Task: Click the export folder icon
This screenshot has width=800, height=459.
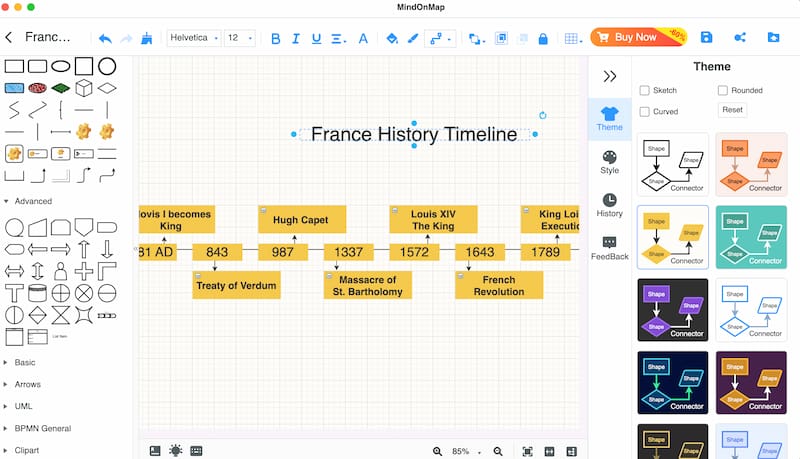Action: coord(773,37)
